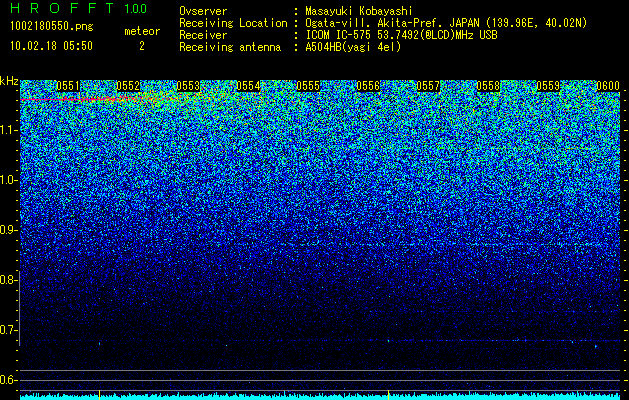Select the file name 1002180550.png
Viewport: 629px width, 400px height.
[52, 26]
